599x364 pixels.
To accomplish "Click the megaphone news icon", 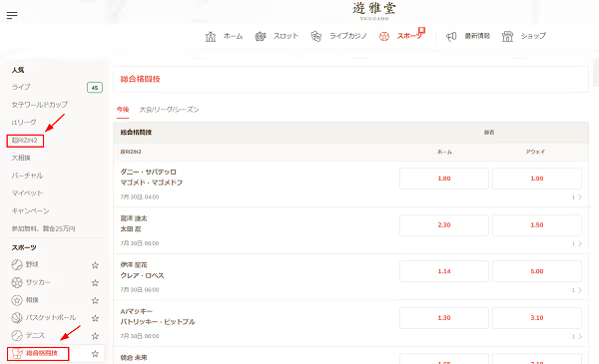I will (451, 36).
